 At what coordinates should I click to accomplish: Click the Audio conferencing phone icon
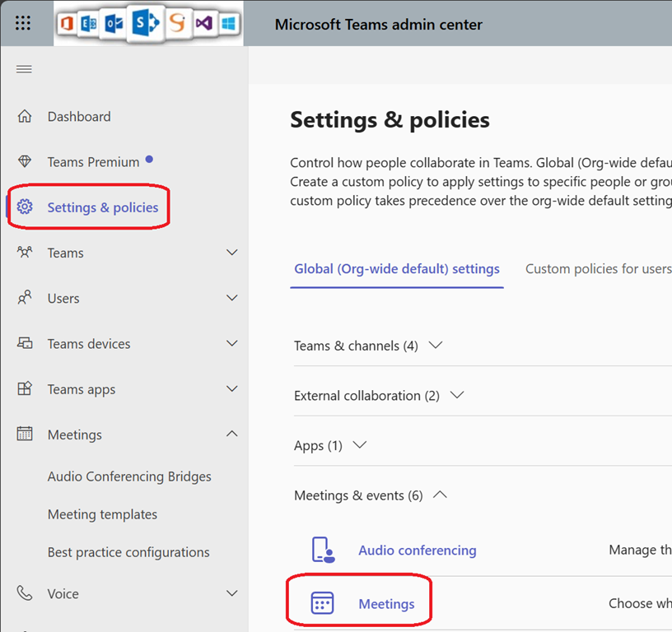coord(322,551)
